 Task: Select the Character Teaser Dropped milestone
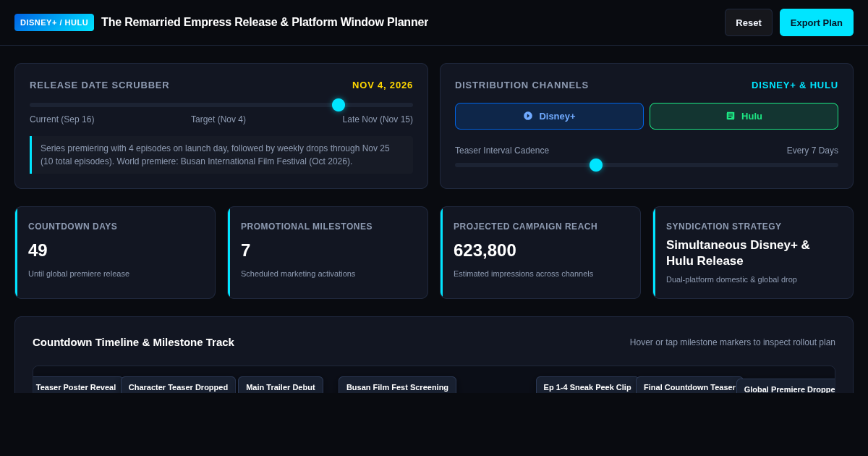point(178,387)
